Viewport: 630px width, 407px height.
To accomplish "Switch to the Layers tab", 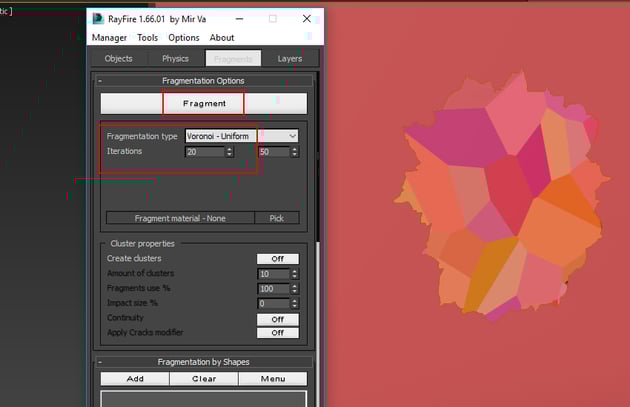I will coord(289,59).
